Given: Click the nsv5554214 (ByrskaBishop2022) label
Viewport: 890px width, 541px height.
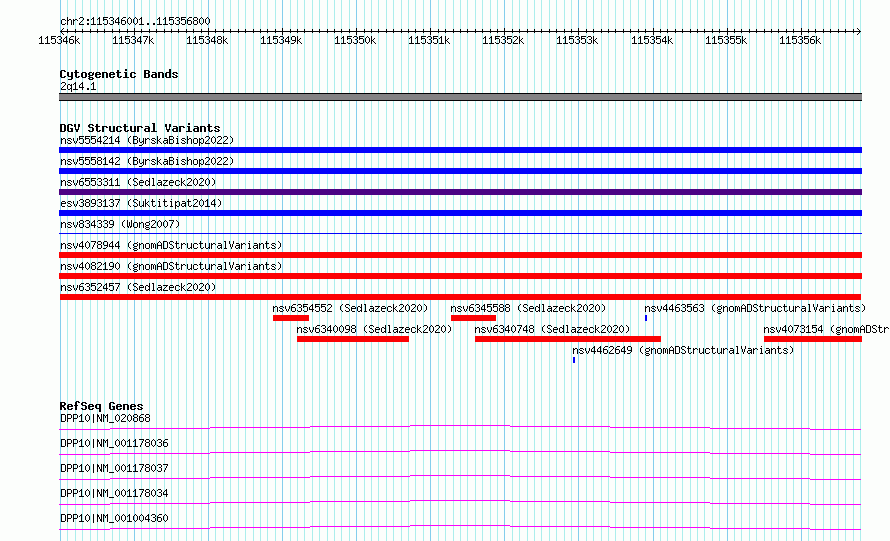Looking at the screenshot, I should click(147, 140).
